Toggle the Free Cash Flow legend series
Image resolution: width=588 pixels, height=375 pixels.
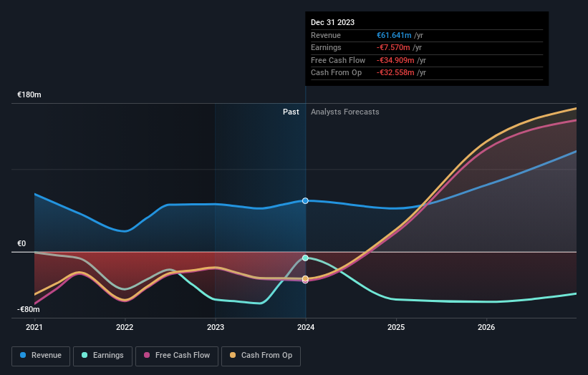pyautogui.click(x=177, y=356)
